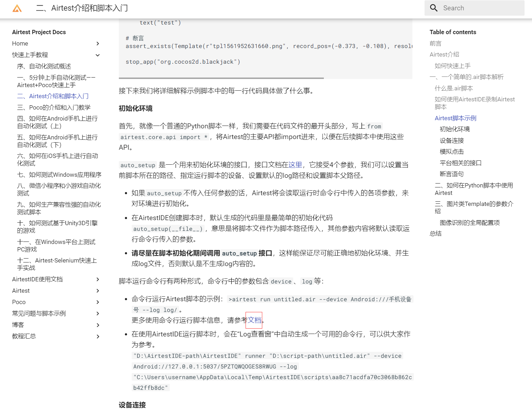Open 七、如何测试Windows应用程序 page
Screen dimensions: 532x414
[x=59, y=175]
